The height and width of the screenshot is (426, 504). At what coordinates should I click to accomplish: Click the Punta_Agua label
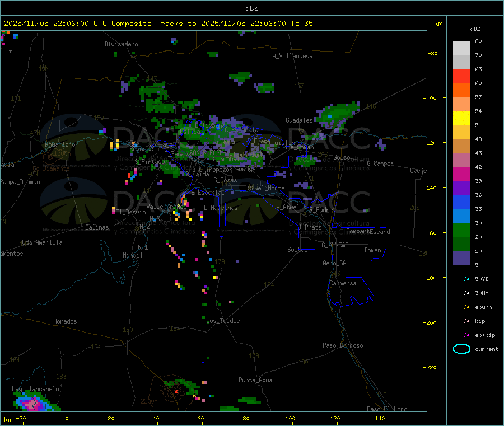point(255,380)
